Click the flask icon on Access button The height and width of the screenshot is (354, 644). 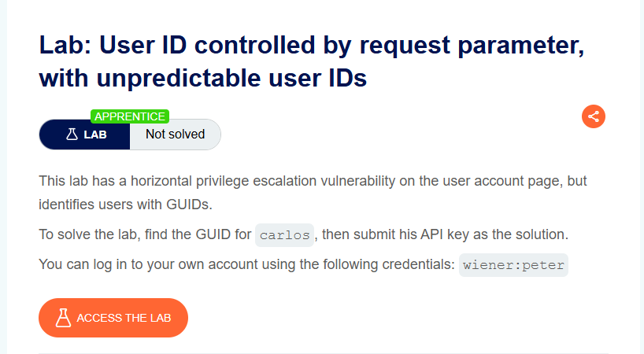click(63, 318)
